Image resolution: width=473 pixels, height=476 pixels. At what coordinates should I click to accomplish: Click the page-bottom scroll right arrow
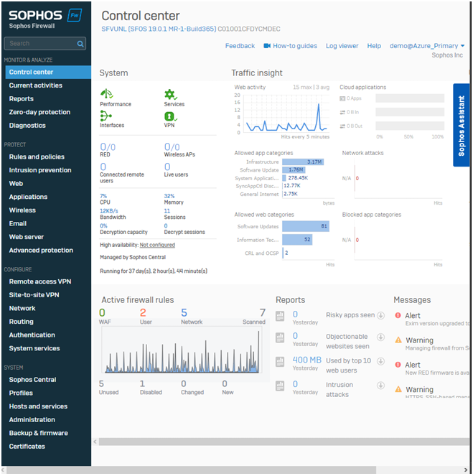(466, 470)
